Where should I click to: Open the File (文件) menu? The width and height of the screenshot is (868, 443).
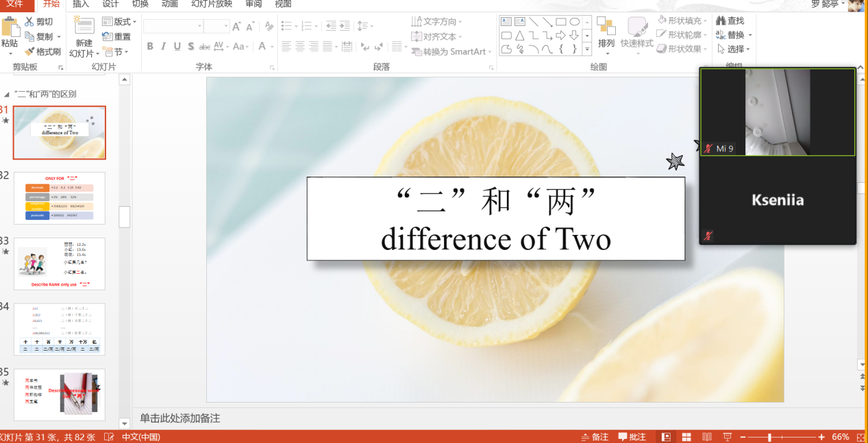[x=15, y=4]
